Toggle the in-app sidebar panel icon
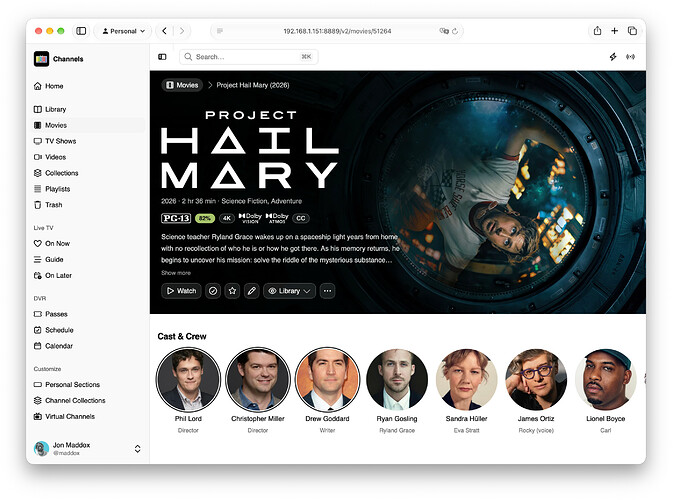The height and width of the screenshot is (500, 673). point(162,57)
